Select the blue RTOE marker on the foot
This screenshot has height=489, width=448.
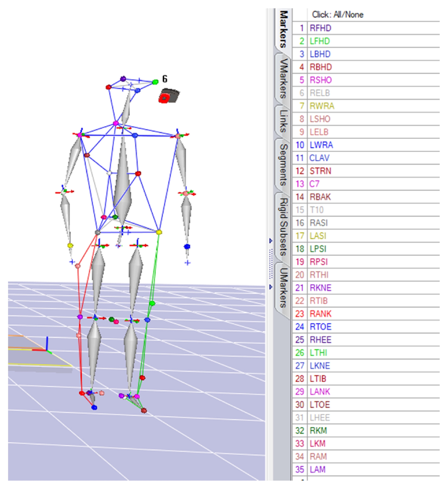94,408
